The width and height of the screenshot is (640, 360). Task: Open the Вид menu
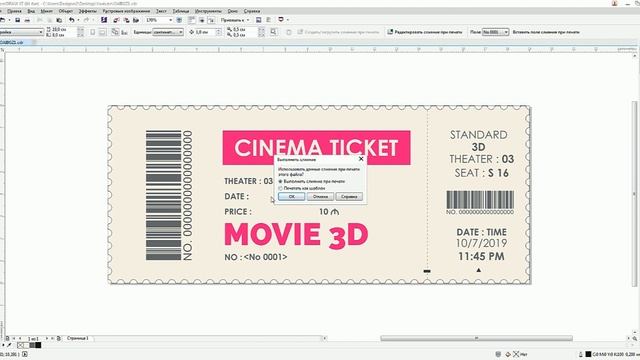[x=31, y=11]
